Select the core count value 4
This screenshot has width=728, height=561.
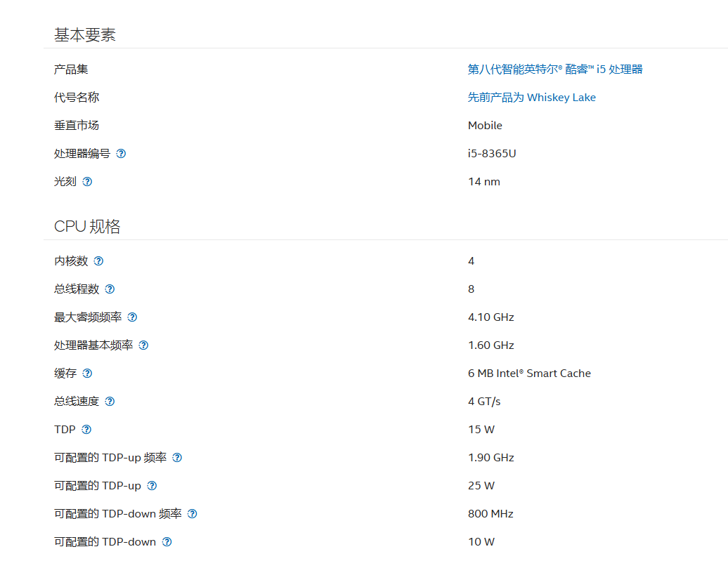point(471,260)
